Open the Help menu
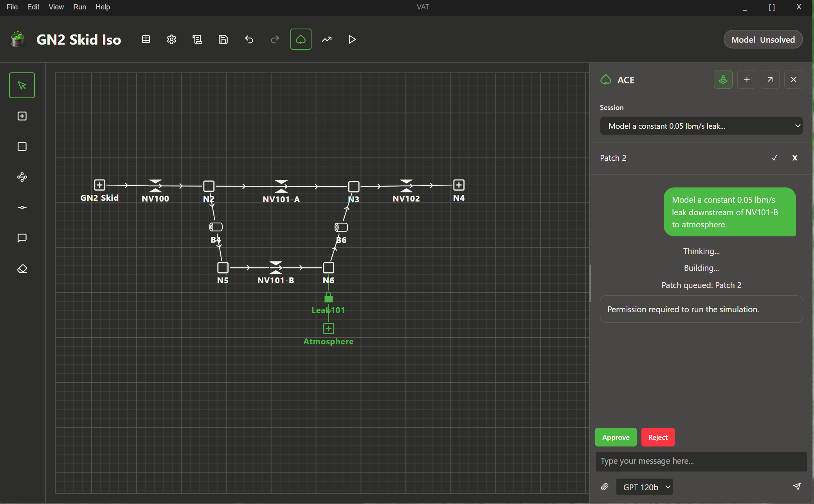Viewport: 814px width, 504px height. (103, 7)
